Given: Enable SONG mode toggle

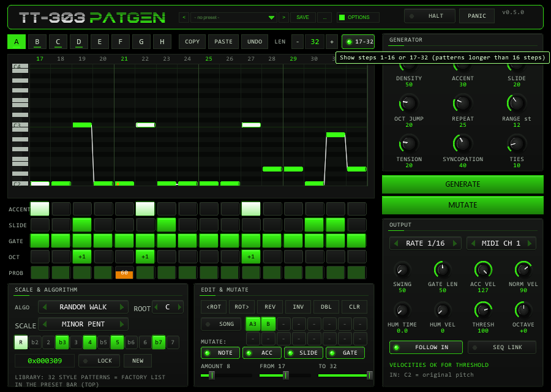Looking at the screenshot, I should click(x=220, y=324).
